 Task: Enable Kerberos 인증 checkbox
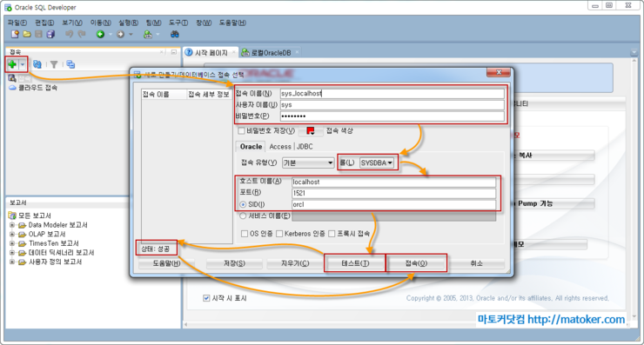pyautogui.click(x=279, y=234)
